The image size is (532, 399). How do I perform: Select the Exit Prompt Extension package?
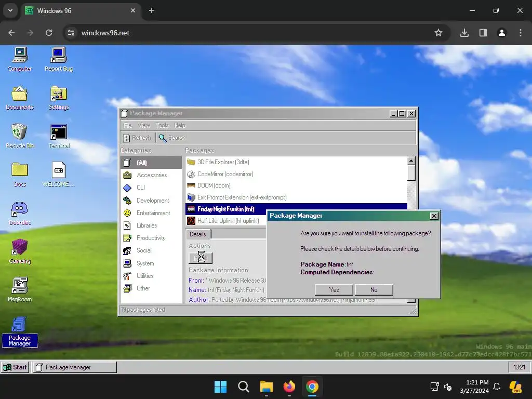pyautogui.click(x=296, y=197)
